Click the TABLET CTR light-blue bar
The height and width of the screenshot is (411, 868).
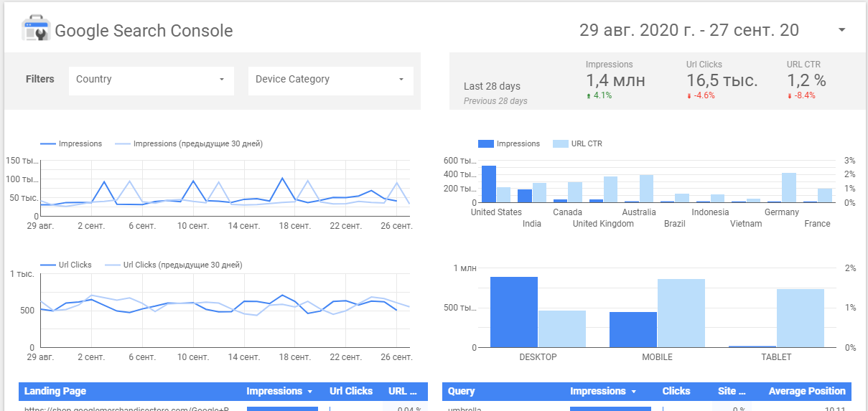pos(801,318)
